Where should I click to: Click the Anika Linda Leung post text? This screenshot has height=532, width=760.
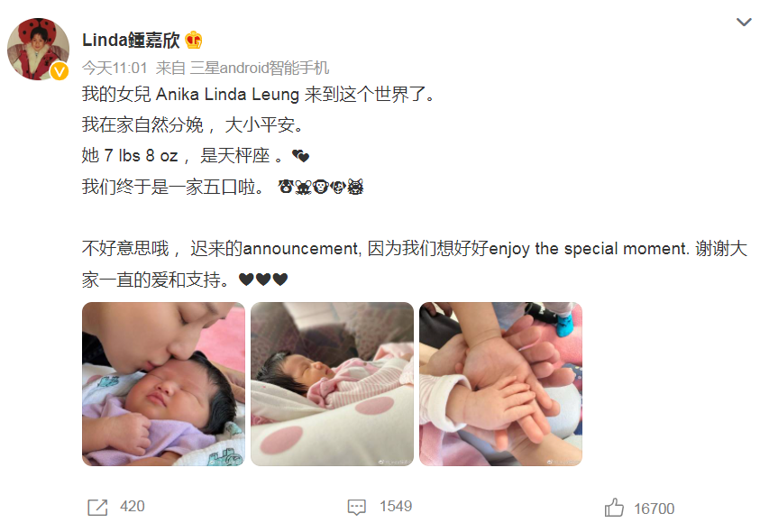[227, 94]
